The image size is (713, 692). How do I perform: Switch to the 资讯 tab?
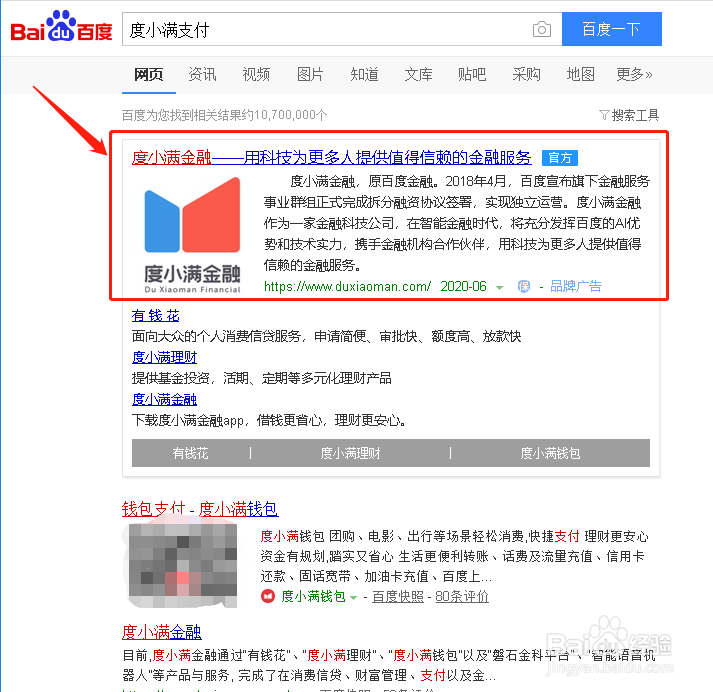(202, 74)
